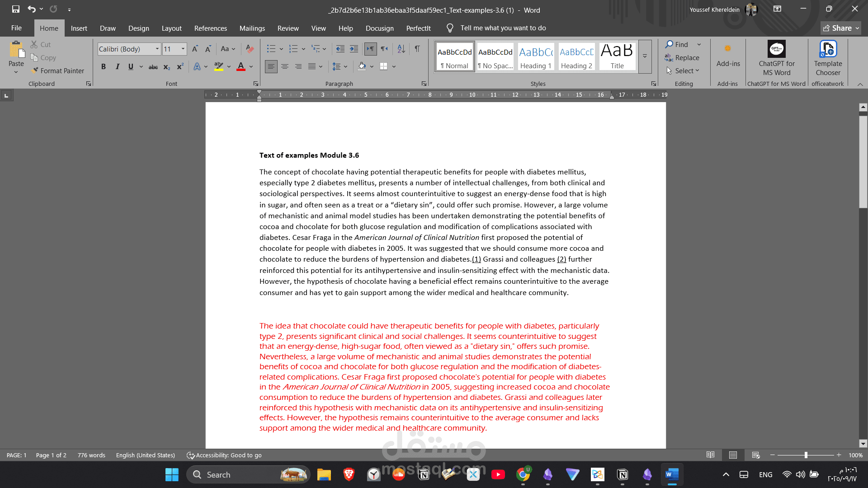
Task: Cut the selected text
Action: (x=41, y=44)
